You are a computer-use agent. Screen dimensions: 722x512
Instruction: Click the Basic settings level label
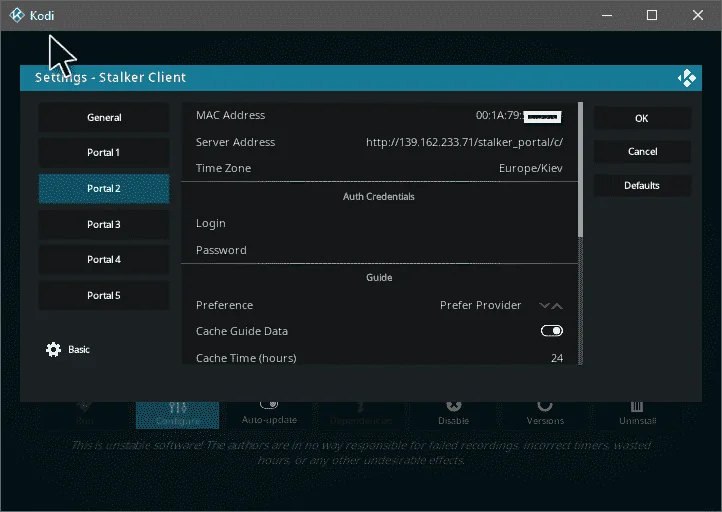[x=79, y=349]
